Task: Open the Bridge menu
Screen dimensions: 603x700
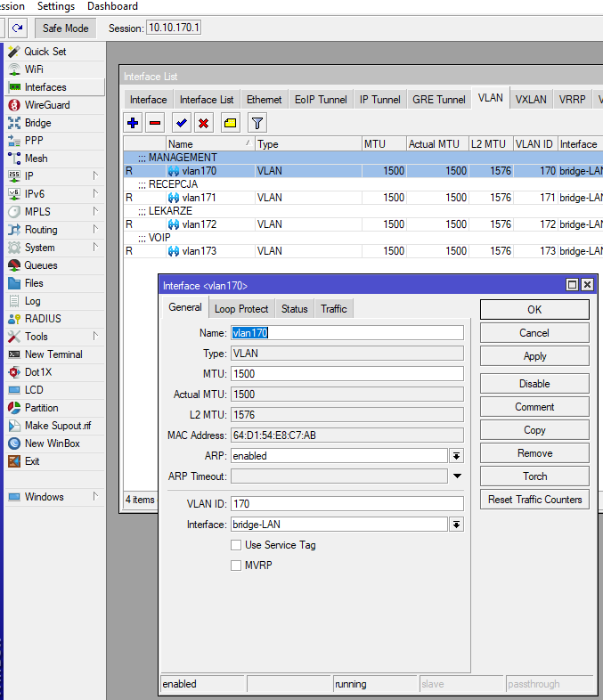Action: pos(55,123)
